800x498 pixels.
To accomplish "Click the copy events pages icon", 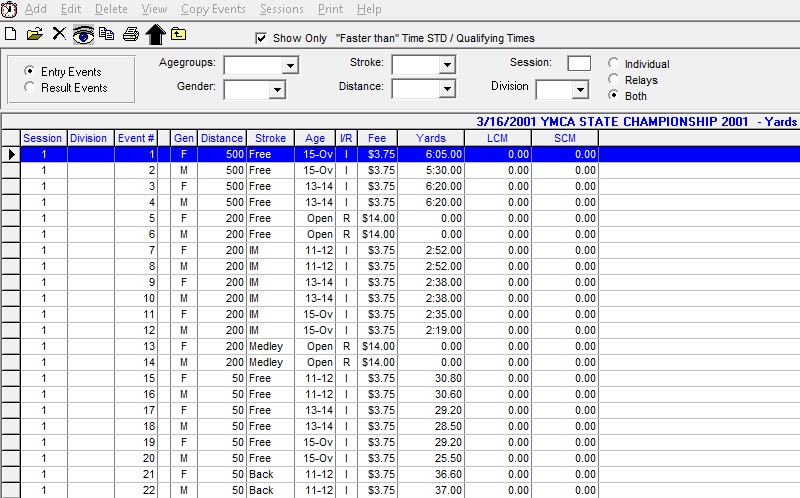I will pos(107,34).
